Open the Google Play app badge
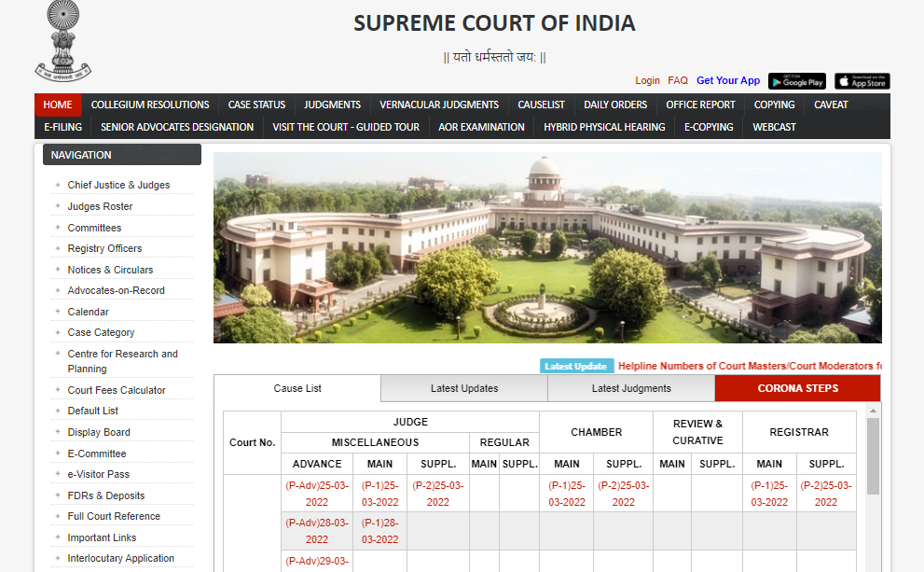The image size is (924, 572). click(796, 81)
